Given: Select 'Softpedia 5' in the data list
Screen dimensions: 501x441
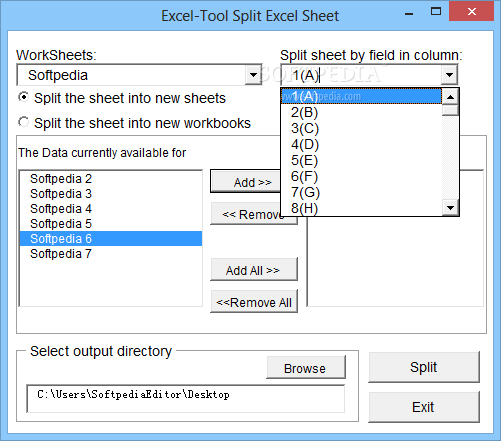Looking at the screenshot, I should tap(111, 224).
